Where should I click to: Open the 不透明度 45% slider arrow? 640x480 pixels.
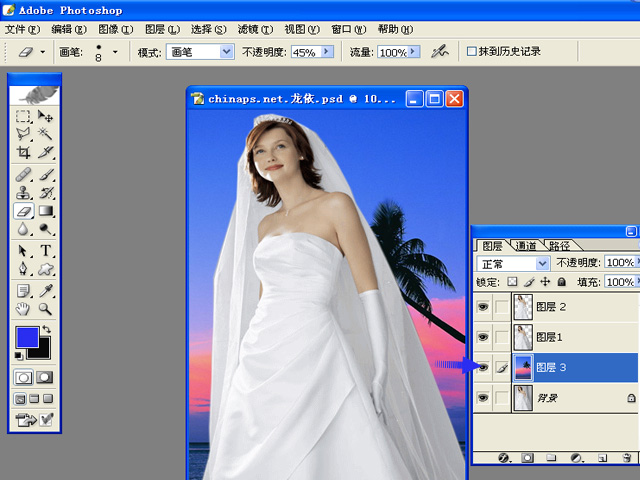327,51
